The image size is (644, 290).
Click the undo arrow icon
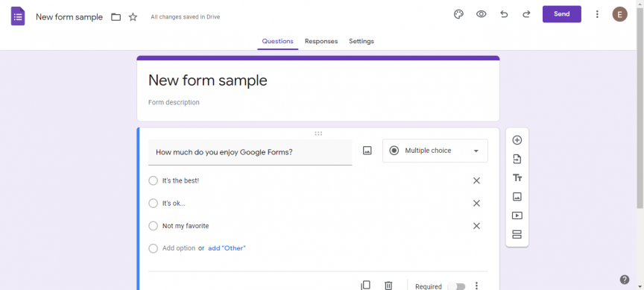504,14
